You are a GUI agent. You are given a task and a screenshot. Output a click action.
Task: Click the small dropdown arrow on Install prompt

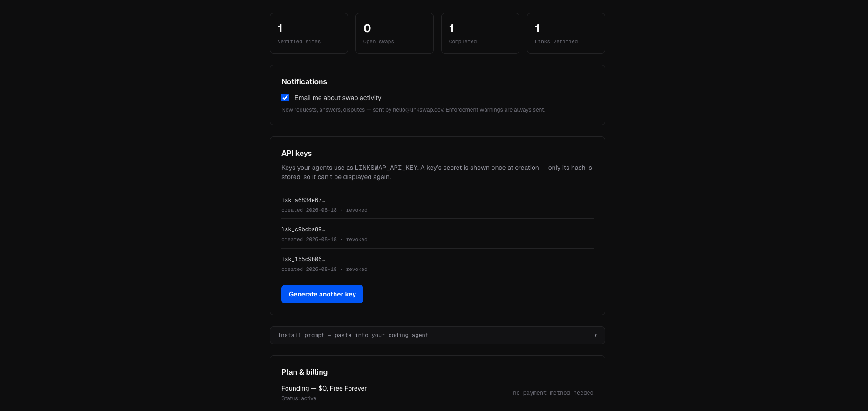595,335
